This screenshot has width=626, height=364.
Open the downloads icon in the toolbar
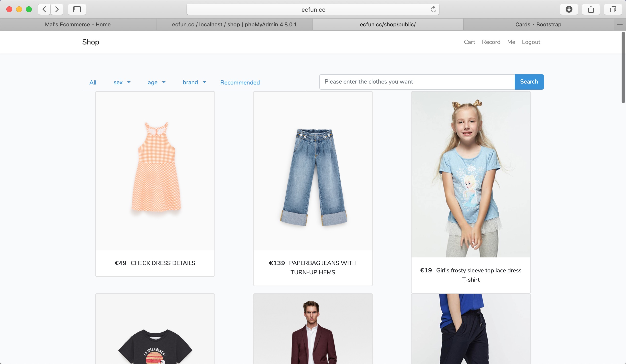click(569, 10)
